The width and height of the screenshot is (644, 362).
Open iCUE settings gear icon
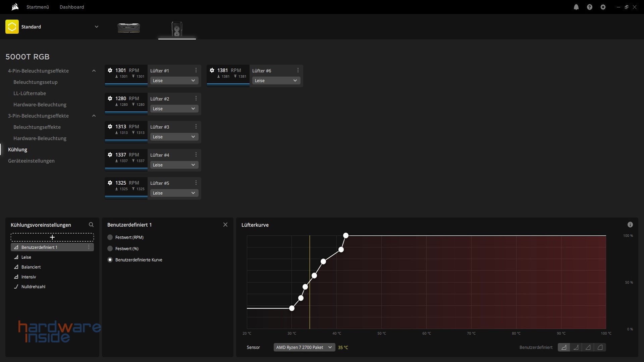(x=603, y=7)
